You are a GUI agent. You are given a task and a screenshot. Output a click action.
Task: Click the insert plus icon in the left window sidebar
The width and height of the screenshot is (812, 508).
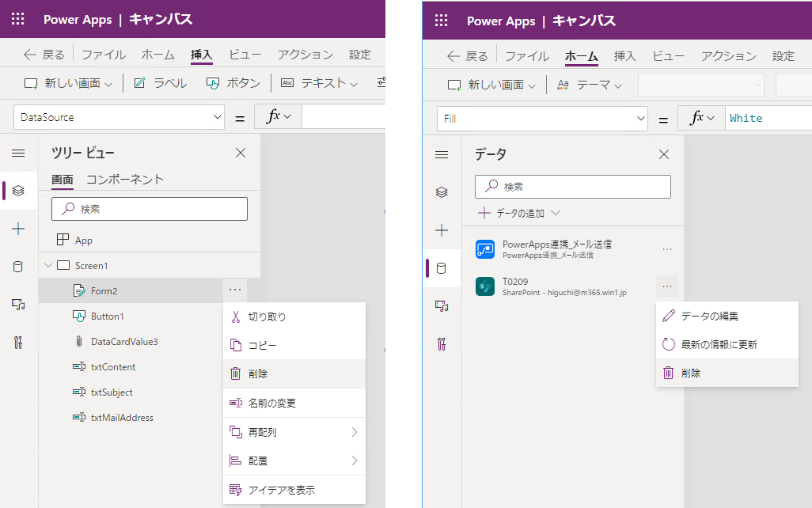click(x=18, y=229)
